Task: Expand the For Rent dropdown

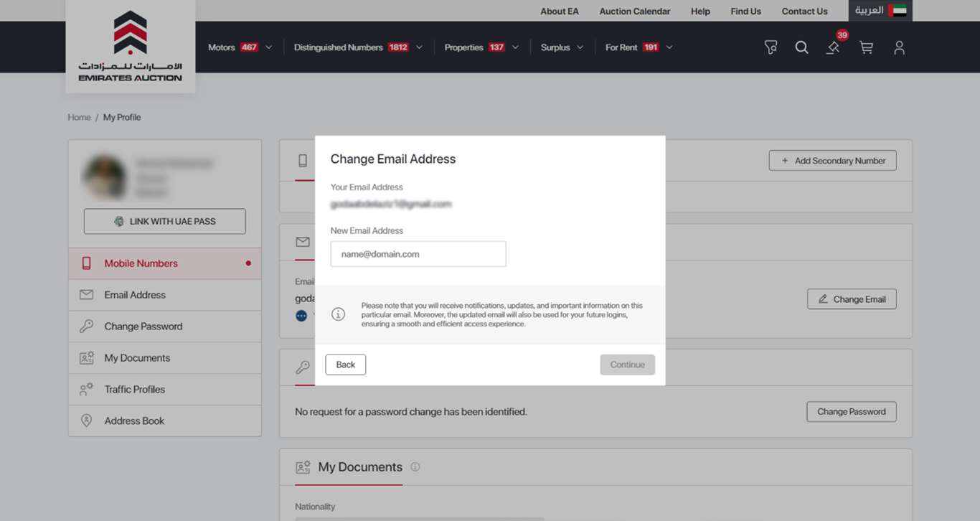Action: point(639,47)
